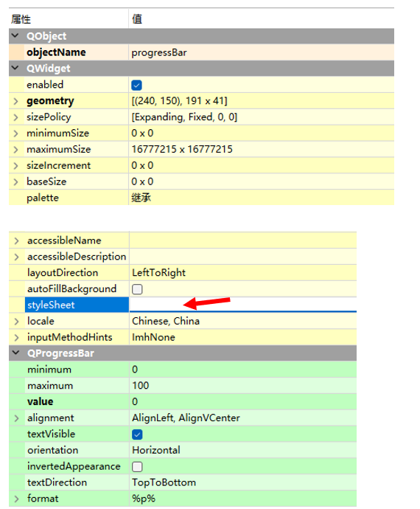
Task: Expand the baseSize property
Action: 15,181
